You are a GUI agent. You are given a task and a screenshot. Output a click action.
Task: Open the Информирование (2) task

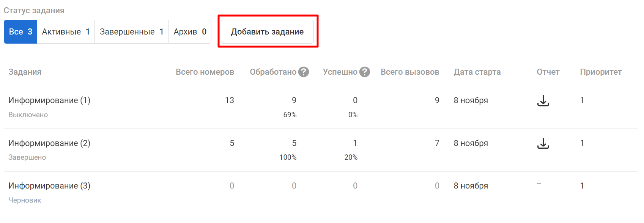49,143
